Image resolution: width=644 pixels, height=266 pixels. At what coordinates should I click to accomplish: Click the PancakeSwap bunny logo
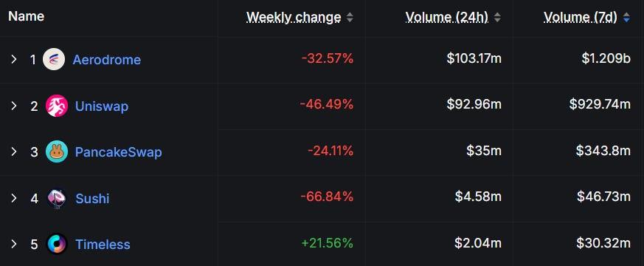click(x=57, y=151)
